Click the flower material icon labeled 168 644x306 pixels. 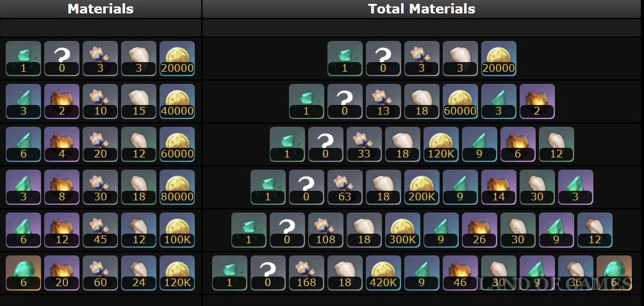(306, 273)
